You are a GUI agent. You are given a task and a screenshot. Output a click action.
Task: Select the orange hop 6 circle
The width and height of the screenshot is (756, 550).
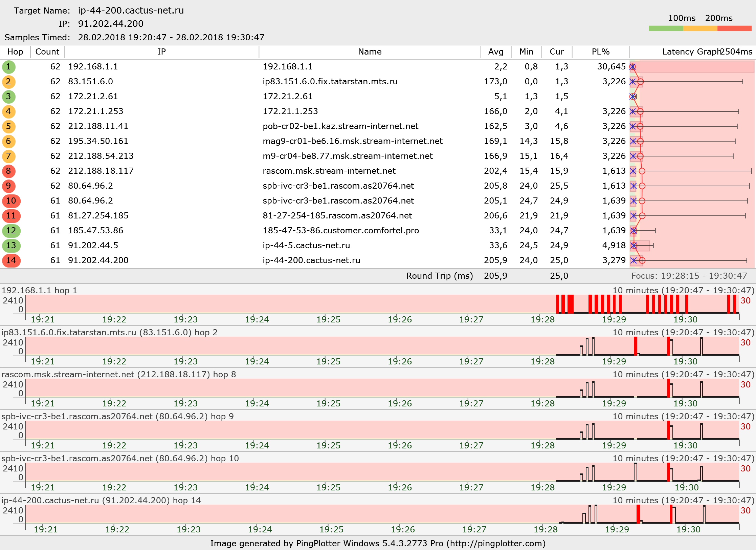8,141
